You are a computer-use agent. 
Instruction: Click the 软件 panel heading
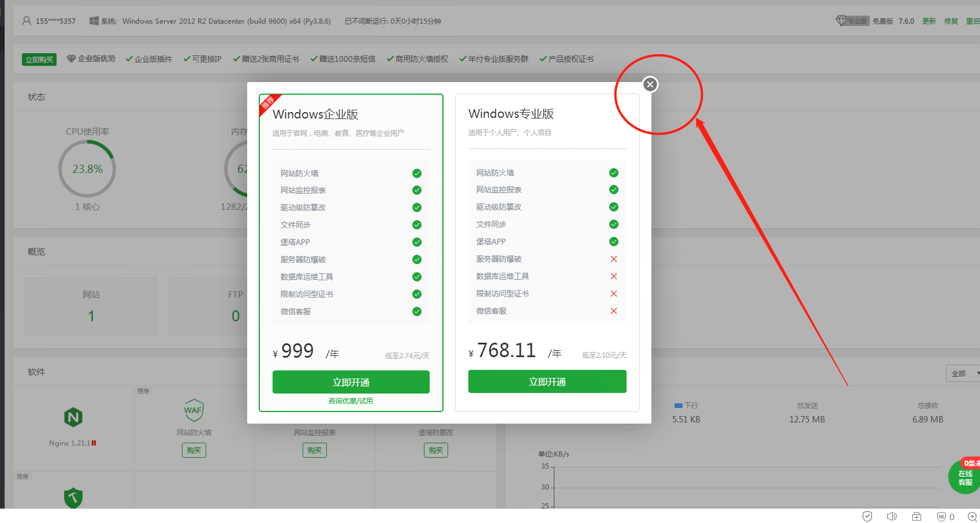pos(36,372)
